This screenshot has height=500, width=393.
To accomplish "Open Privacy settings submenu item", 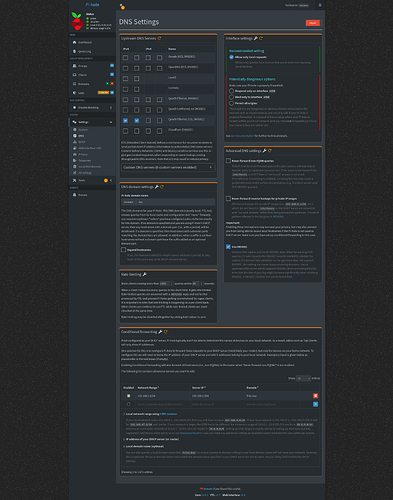I will 92,154.
